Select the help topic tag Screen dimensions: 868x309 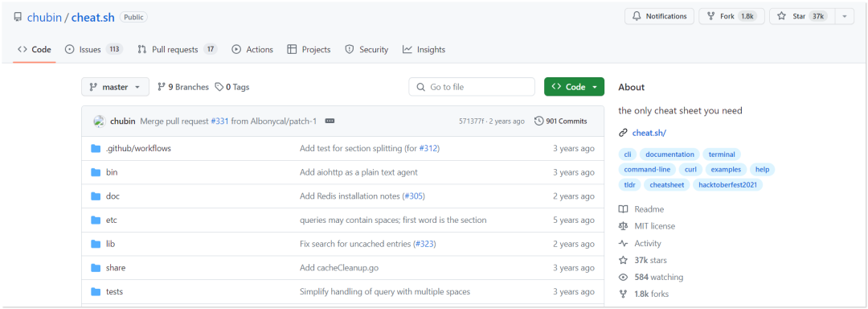762,170
